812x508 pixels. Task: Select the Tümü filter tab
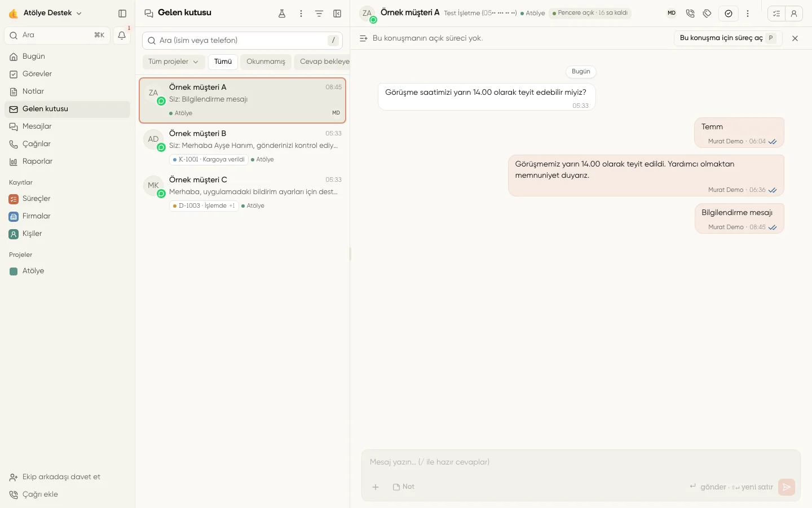[x=223, y=62]
